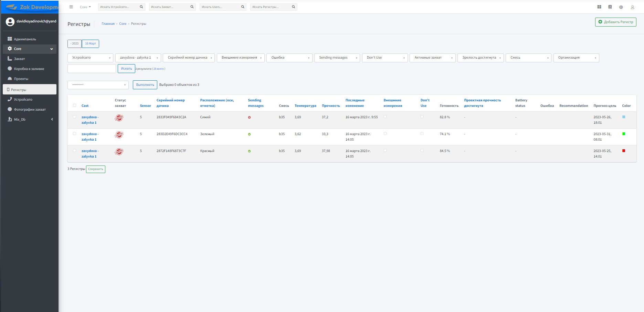Open the grid apps icon in header
Image resolution: width=644 pixels, height=312 pixels.
599,7
